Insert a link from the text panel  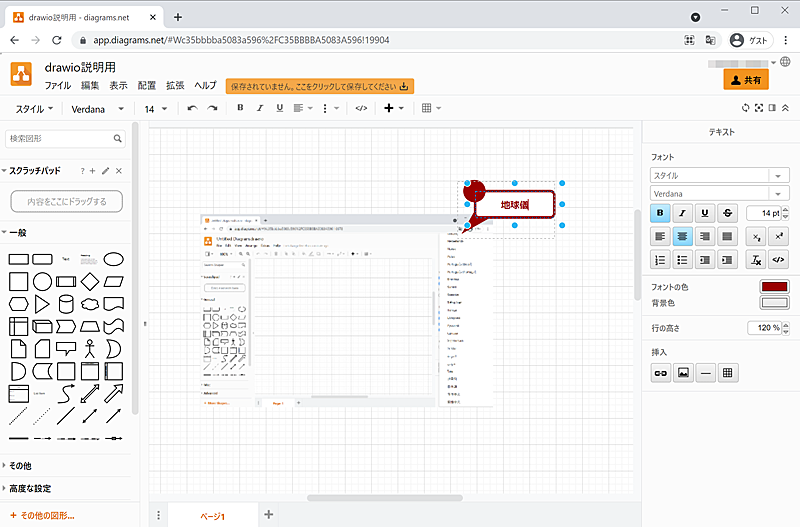660,373
